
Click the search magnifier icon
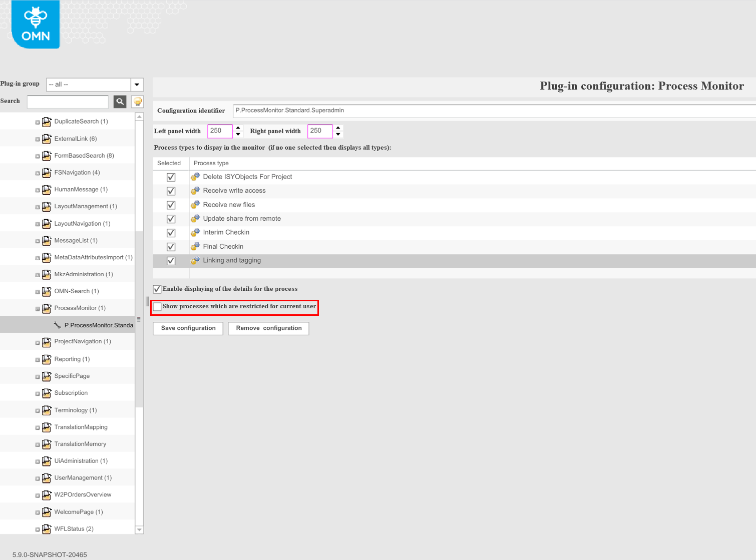120,102
